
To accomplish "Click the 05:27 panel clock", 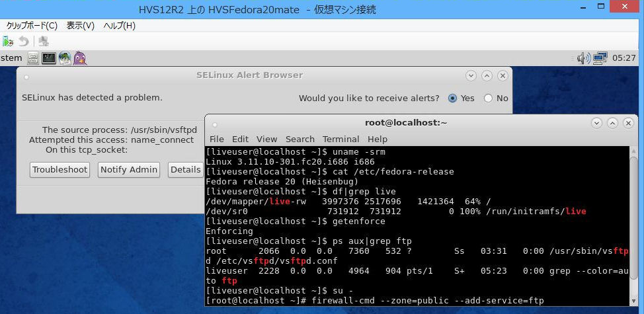I will click(x=624, y=58).
